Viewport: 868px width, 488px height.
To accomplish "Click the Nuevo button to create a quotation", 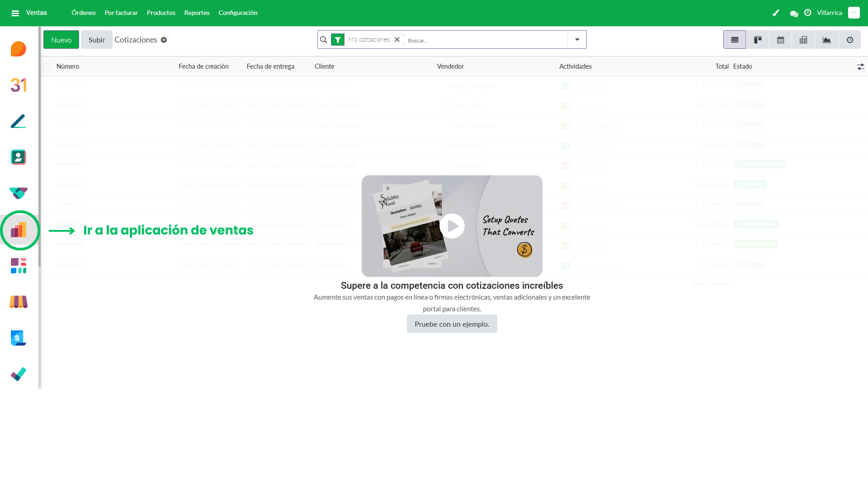I will pyautogui.click(x=61, y=39).
